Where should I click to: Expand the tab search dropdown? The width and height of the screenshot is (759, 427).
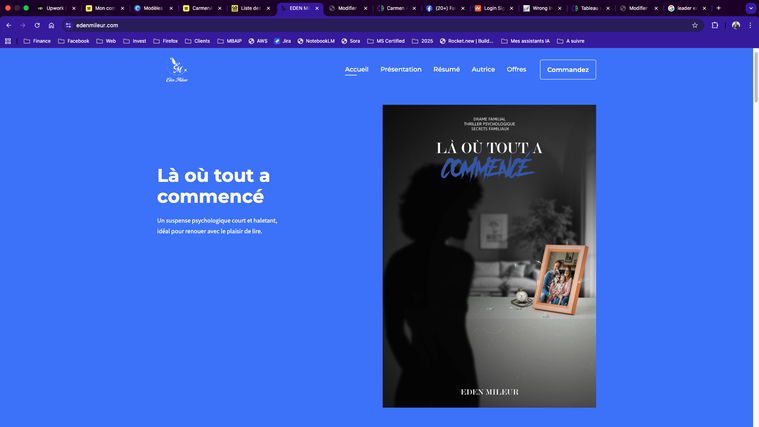[x=750, y=8]
